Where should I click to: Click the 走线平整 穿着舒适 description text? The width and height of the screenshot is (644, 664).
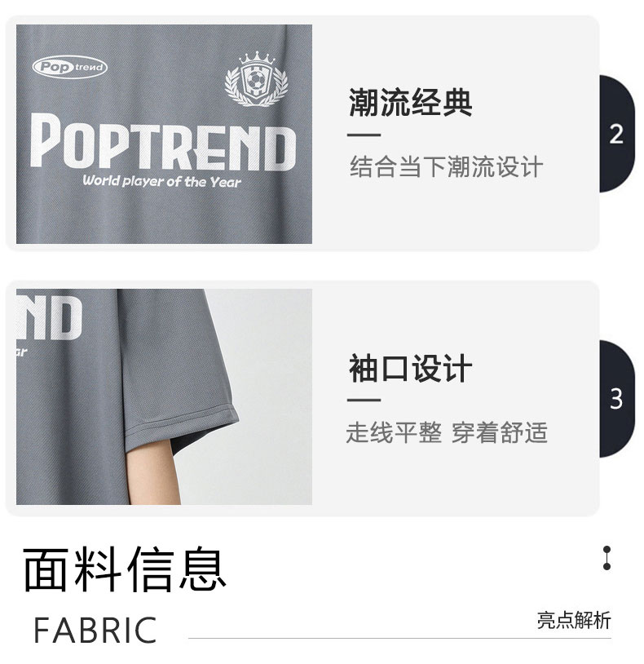point(447,433)
